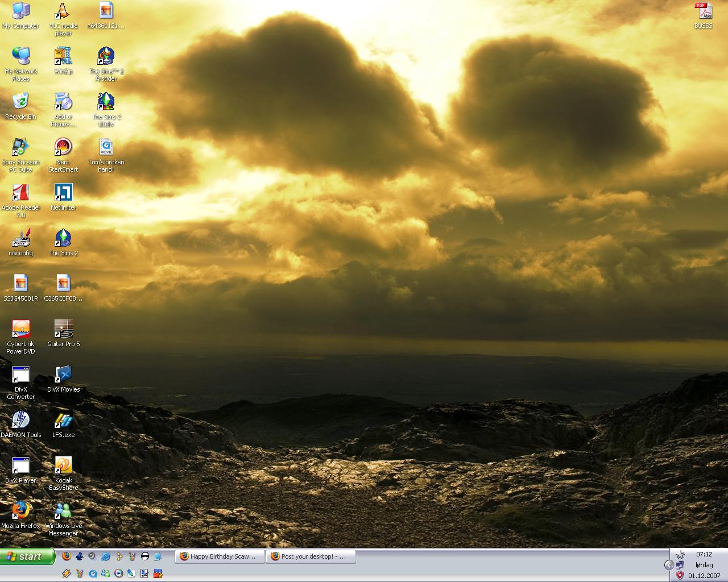
Task: Select the Tom's broken hand! movie file
Action: pyautogui.click(x=106, y=155)
